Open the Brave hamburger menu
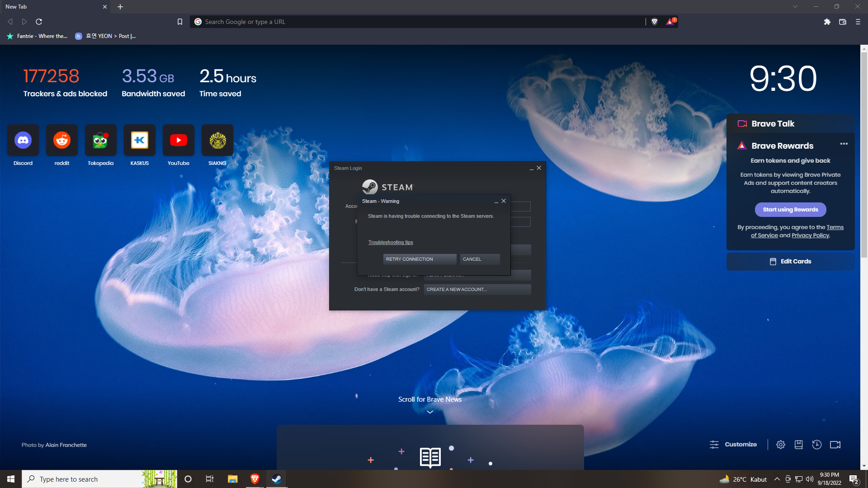Screen dimensions: 868x488 coord(858,22)
